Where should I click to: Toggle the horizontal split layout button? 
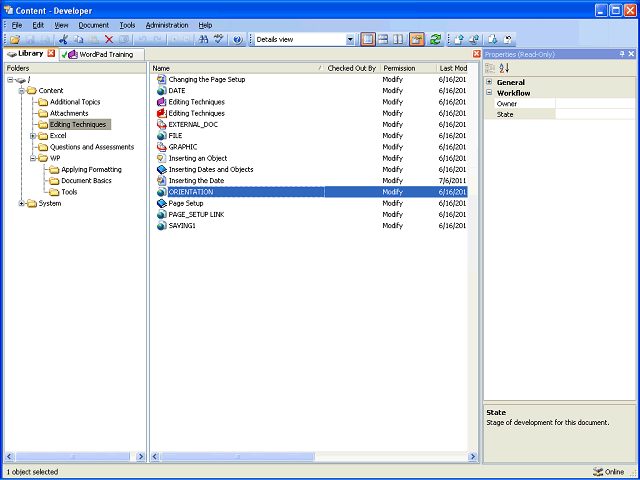tap(383, 40)
